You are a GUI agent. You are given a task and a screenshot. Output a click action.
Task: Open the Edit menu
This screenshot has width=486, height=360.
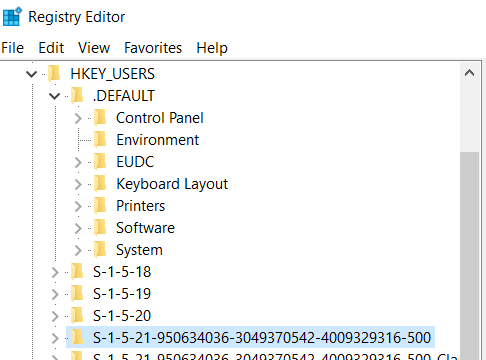tap(51, 48)
